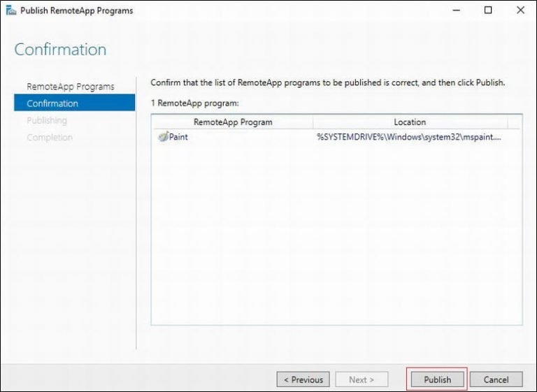Click the mspaint location path cell
Image resolution: width=537 pixels, height=392 pixels.
pos(409,137)
